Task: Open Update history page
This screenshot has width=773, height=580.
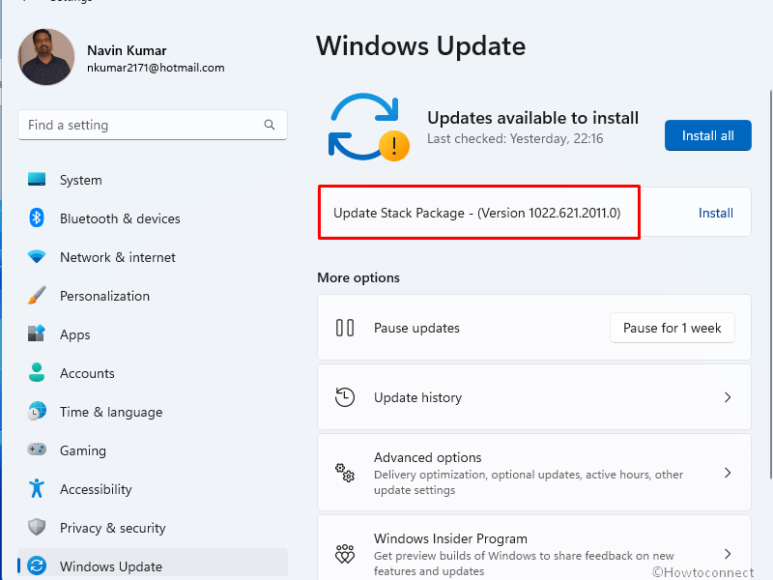Action: click(x=534, y=397)
